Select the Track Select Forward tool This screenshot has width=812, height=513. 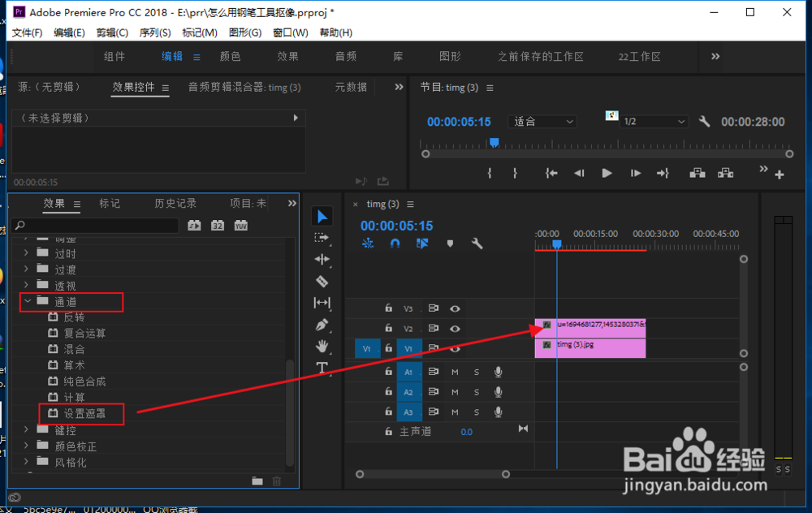322,238
